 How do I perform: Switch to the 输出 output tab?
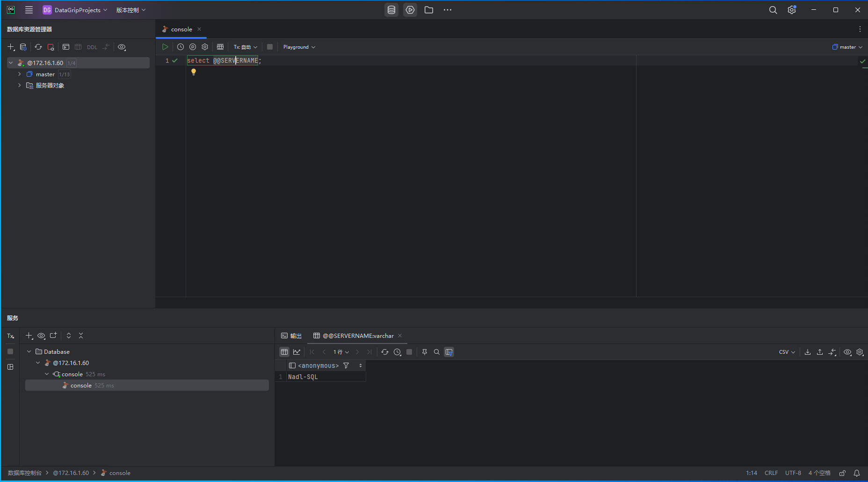pos(291,336)
